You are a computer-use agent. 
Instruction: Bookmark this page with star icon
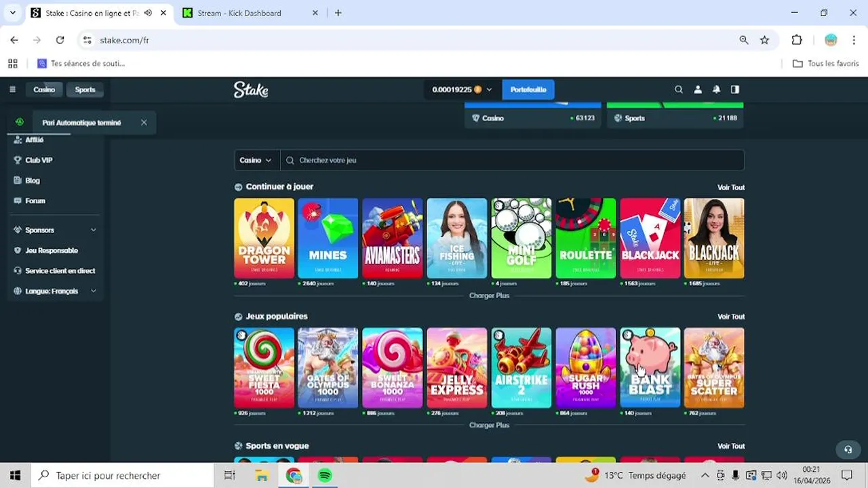click(764, 40)
